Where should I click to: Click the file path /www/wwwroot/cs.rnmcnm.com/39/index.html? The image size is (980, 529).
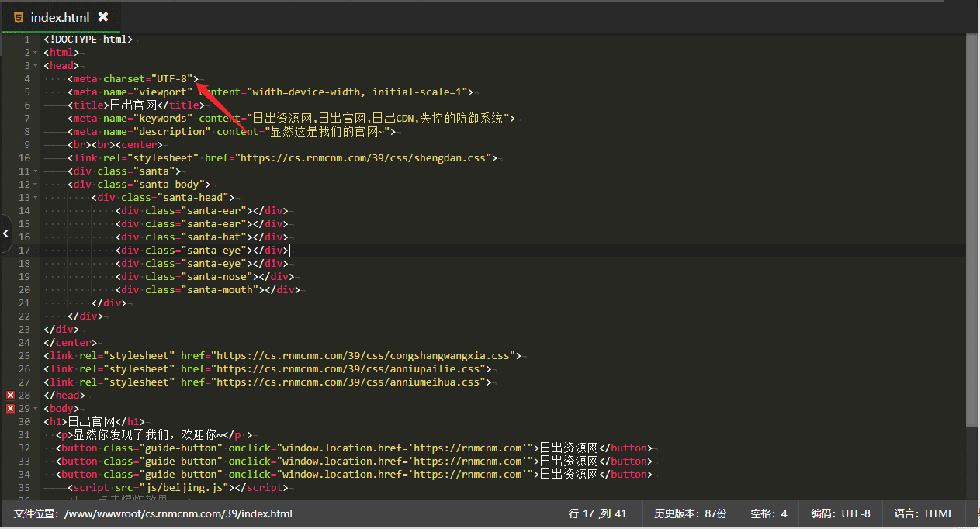coord(178,513)
